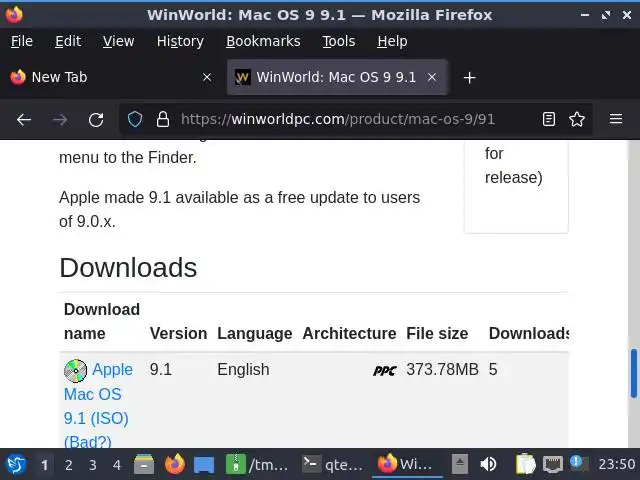Viewport: 640px width, 480px height.
Task: Switch to virtual desktop 4
Action: click(x=117, y=464)
